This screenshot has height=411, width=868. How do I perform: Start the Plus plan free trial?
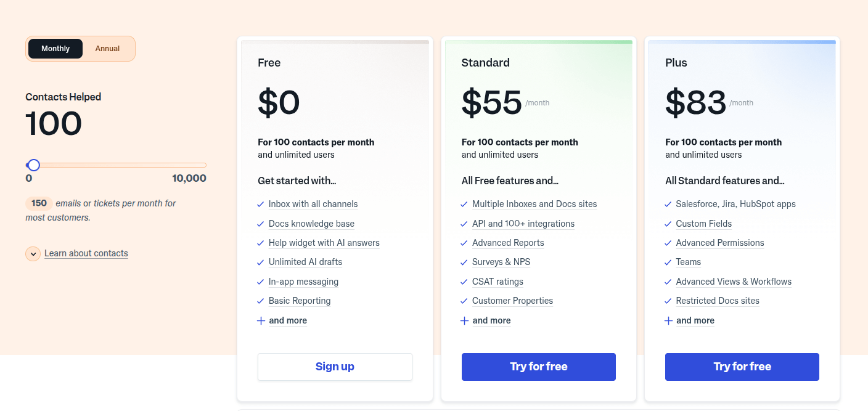pyautogui.click(x=742, y=367)
